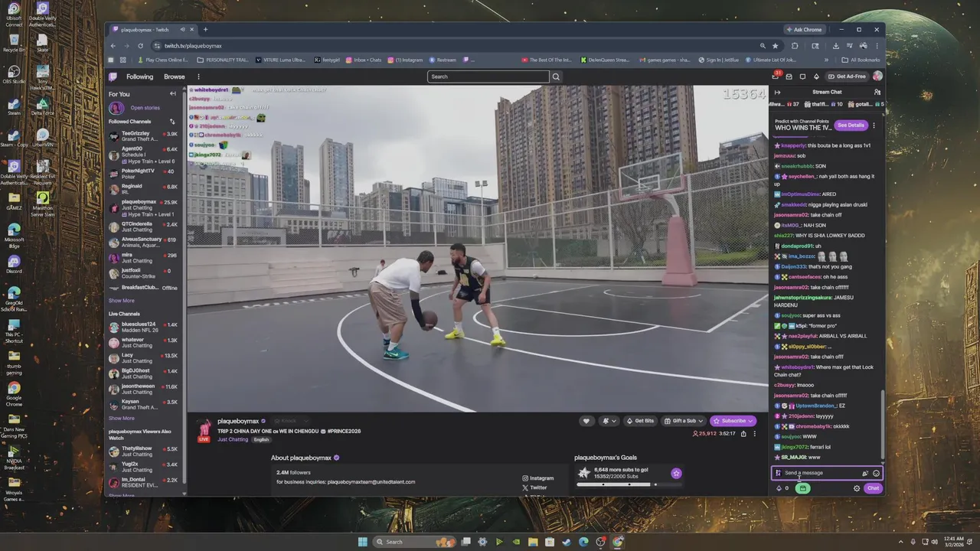Click the Windows taskbar Search box
This screenshot has width=980, height=551.
click(413, 542)
